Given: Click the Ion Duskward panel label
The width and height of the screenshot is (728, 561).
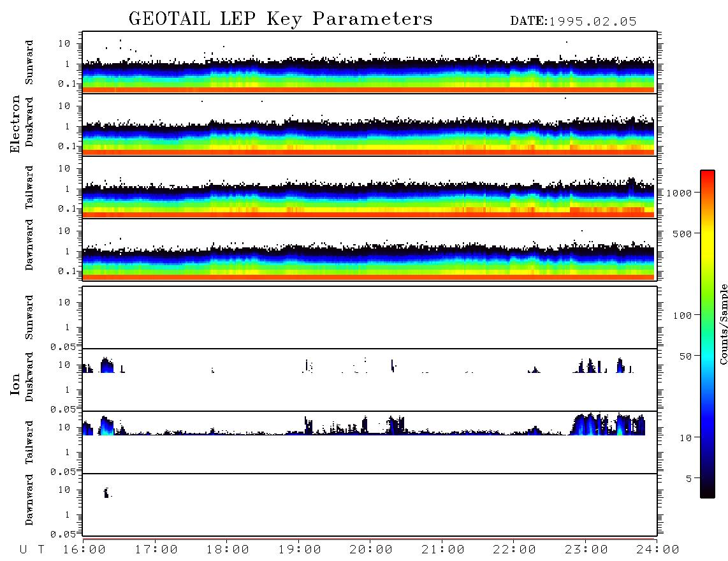Looking at the screenshot, I should (x=29, y=377).
